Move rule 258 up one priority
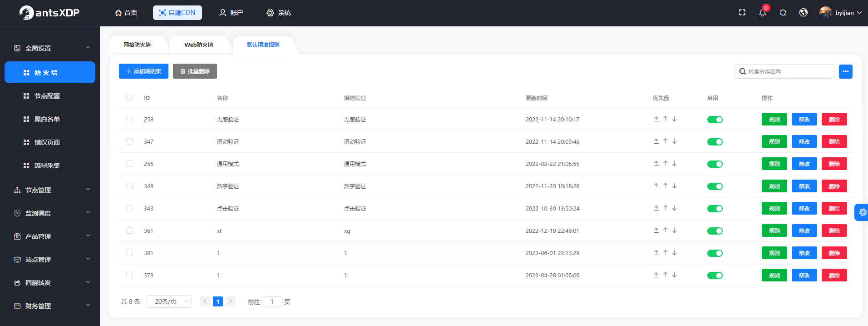 666,119
